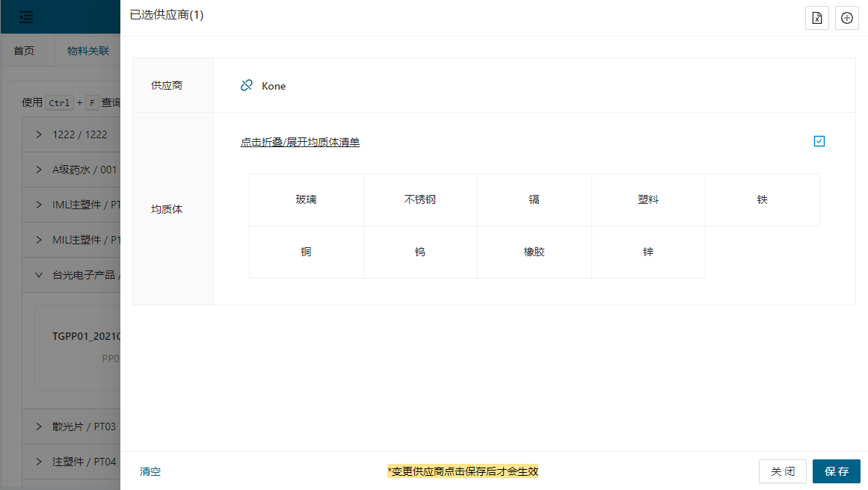This screenshot has width=868, height=490.
Task: Toggle the homogeneous material select-all checkbox
Action: [x=819, y=141]
